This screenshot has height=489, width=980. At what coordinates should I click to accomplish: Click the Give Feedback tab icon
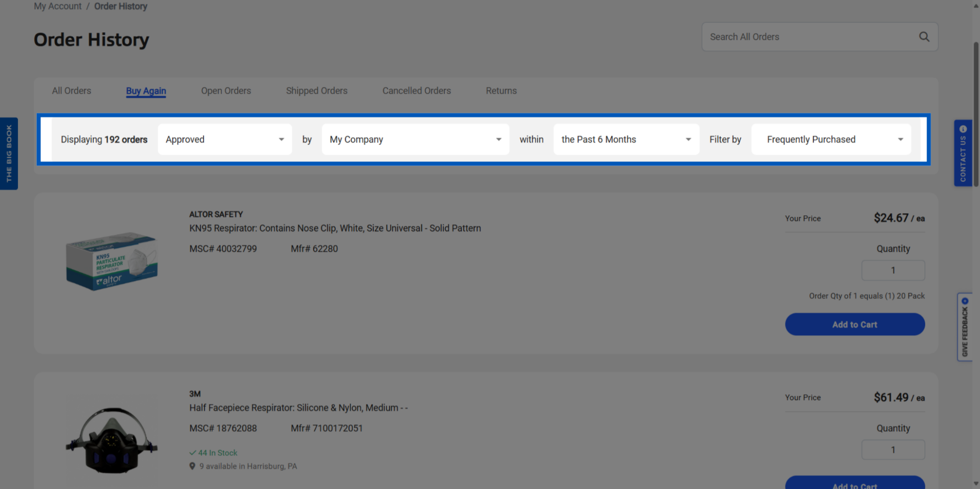(965, 301)
